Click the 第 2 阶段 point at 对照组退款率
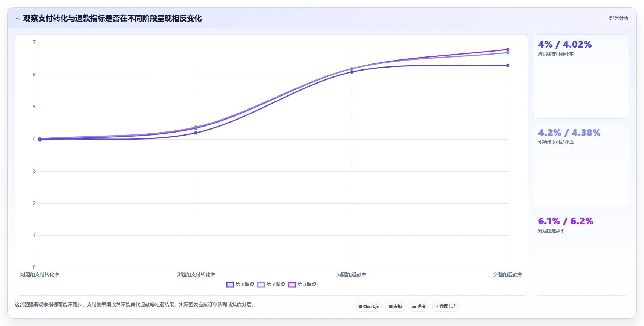 352,69
